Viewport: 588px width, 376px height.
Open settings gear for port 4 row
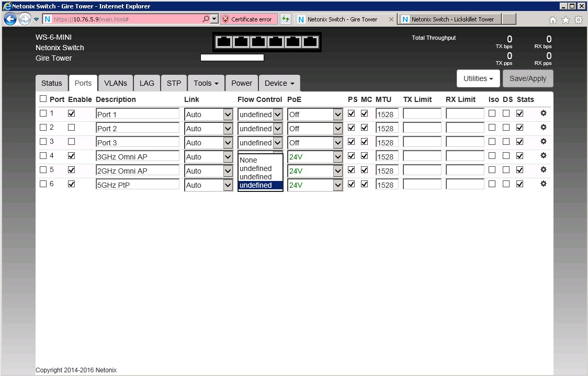click(x=543, y=155)
